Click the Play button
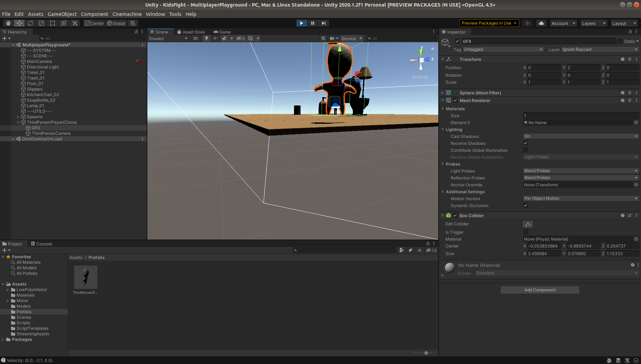Screen dimensions: 641x364 pos(301,23)
